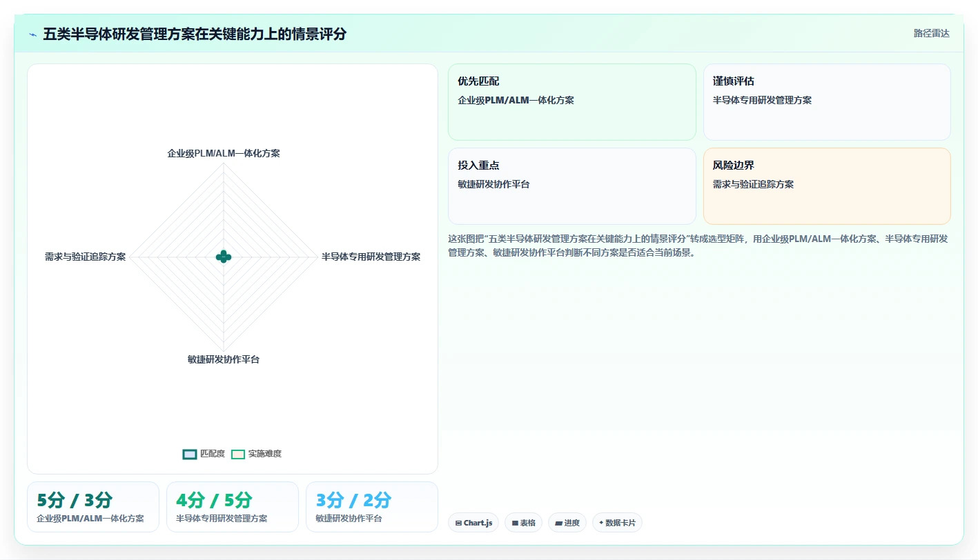Toggle the 匹配度 legend swatch

click(190, 454)
